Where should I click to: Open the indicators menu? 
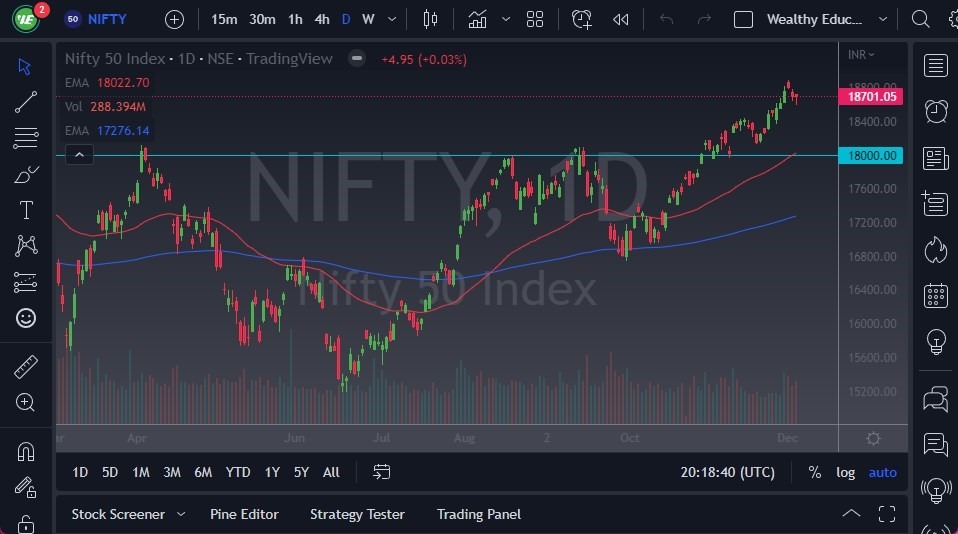click(x=477, y=20)
